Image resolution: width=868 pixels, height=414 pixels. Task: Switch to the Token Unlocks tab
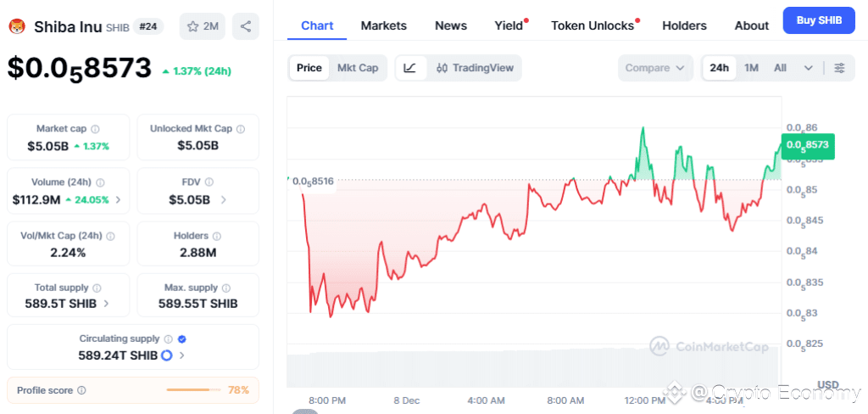click(593, 25)
